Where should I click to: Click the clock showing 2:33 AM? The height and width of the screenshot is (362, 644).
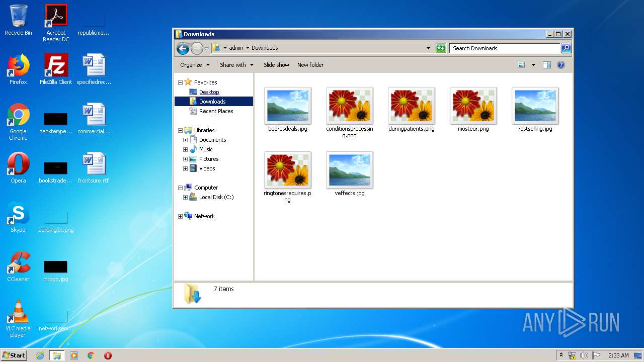[618, 355]
